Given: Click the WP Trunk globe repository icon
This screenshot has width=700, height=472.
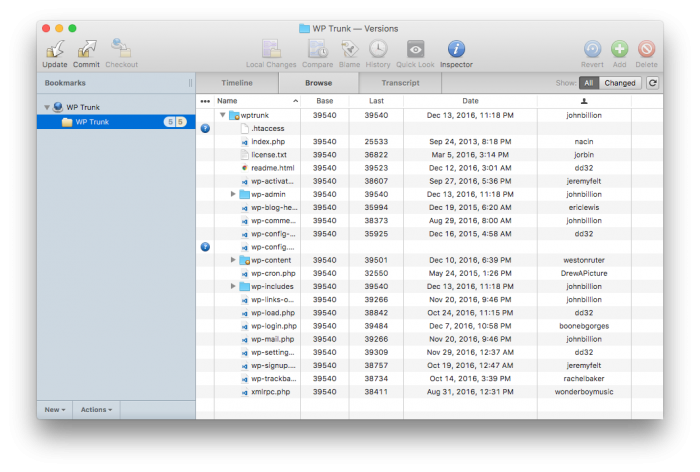Looking at the screenshot, I should tap(58, 107).
